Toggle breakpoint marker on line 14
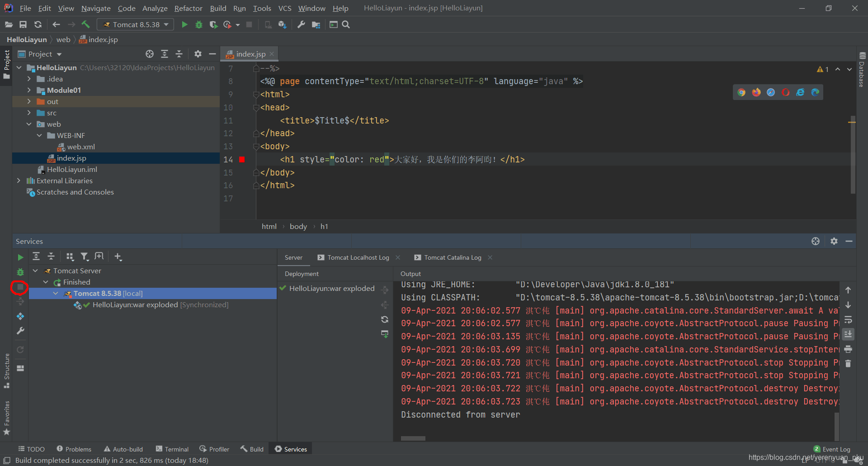This screenshot has height=466, width=868. [242, 159]
